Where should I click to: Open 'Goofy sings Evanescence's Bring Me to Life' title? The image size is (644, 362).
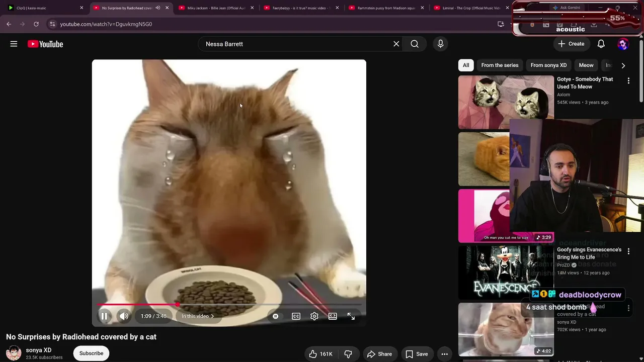pos(589,253)
